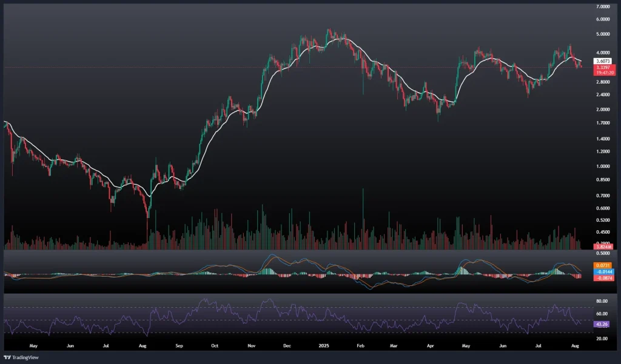
Task: Click the 1.0000 level on the price scale
Action: point(603,166)
